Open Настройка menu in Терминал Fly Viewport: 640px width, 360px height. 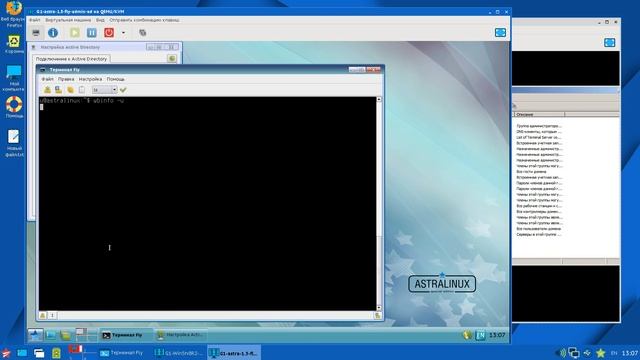[x=90, y=79]
